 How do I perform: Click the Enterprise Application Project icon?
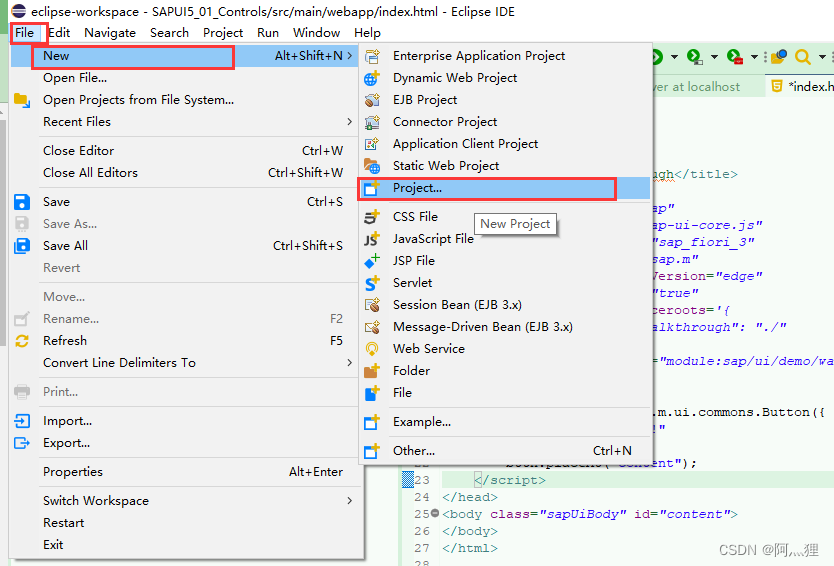pyautogui.click(x=372, y=56)
